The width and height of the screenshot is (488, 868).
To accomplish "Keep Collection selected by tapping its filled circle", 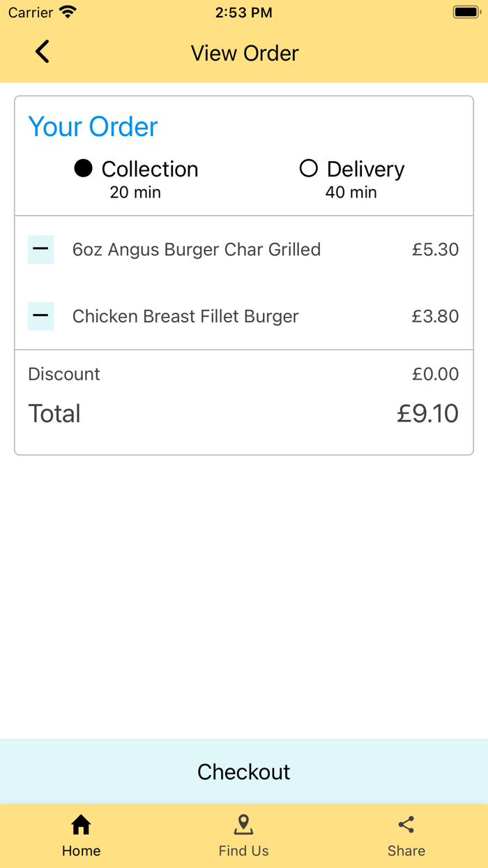I will [84, 168].
